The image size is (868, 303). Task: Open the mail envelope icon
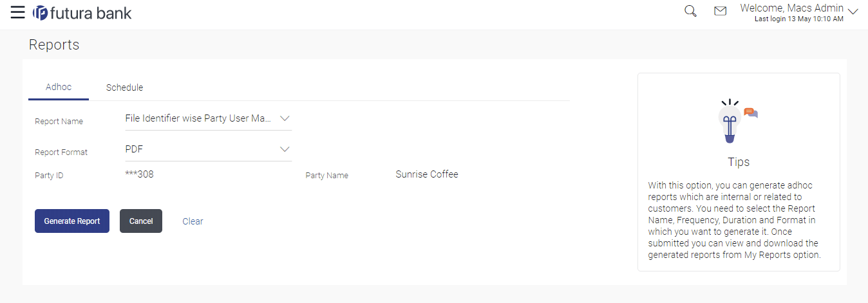(x=721, y=12)
